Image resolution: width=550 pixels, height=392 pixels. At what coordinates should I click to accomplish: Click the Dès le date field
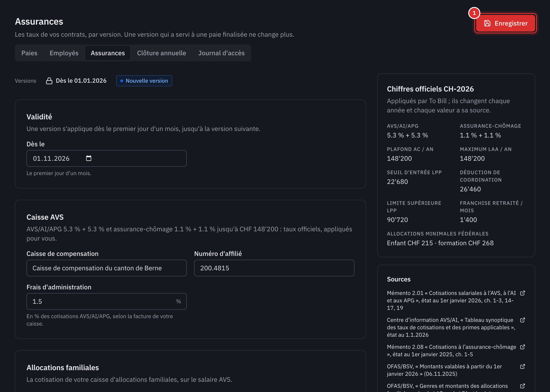(106, 158)
